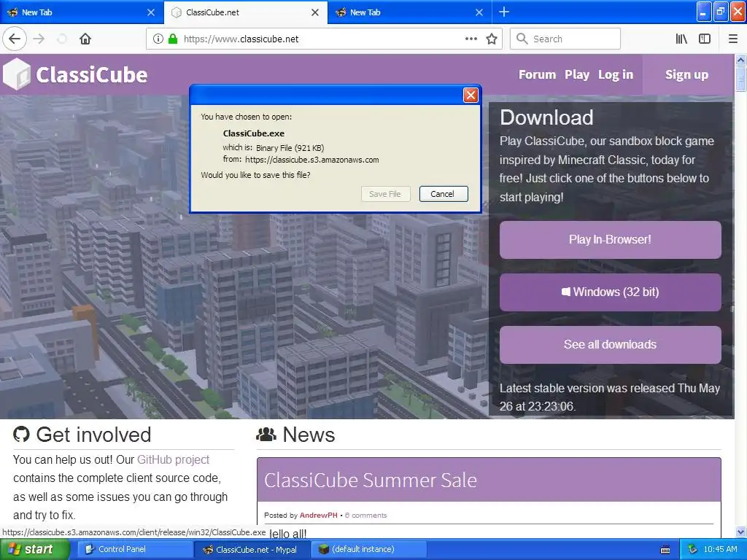Screen dimensions: 747x560
Task: Open AndrewPH author profile link
Action: (318, 516)
